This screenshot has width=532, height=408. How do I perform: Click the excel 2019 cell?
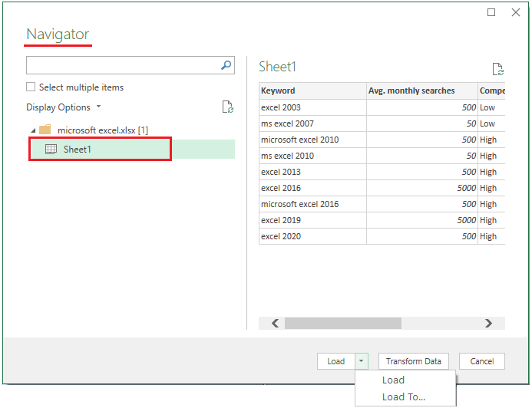pyautogui.click(x=312, y=220)
